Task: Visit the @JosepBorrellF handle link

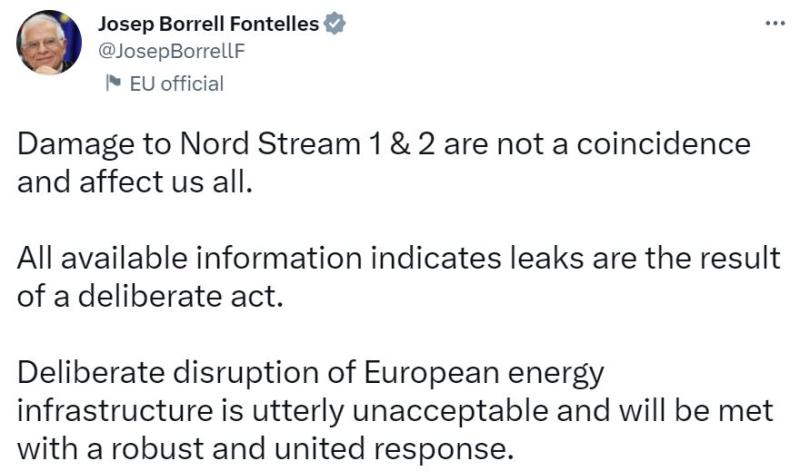Action: pyautogui.click(x=171, y=51)
